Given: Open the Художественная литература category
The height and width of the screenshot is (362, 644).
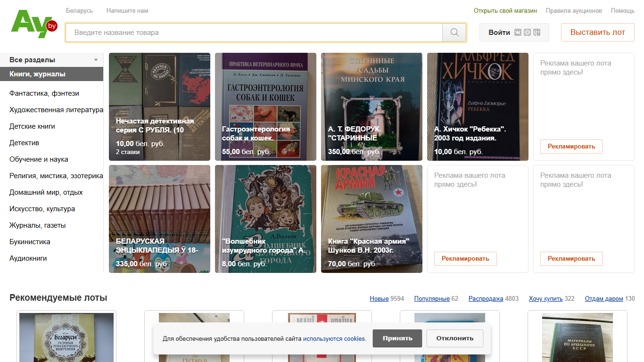Looking at the screenshot, I should (x=56, y=110).
